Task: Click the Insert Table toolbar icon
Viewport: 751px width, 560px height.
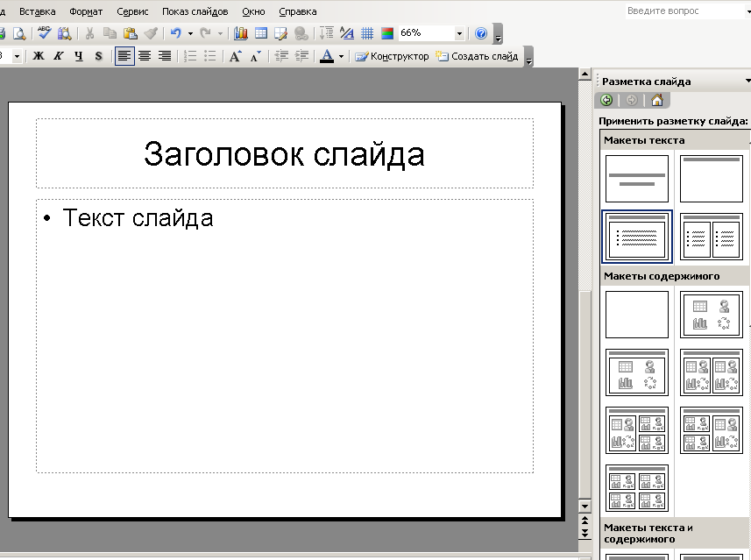Action: tap(260, 33)
